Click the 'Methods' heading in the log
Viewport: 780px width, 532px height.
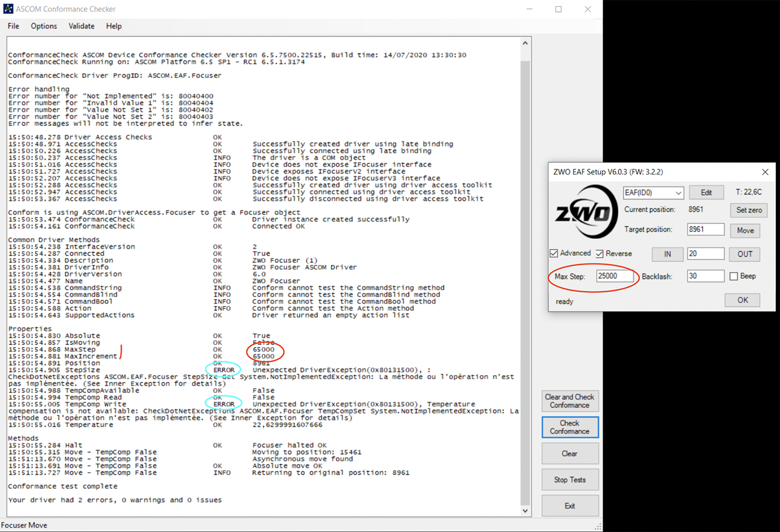click(x=23, y=438)
